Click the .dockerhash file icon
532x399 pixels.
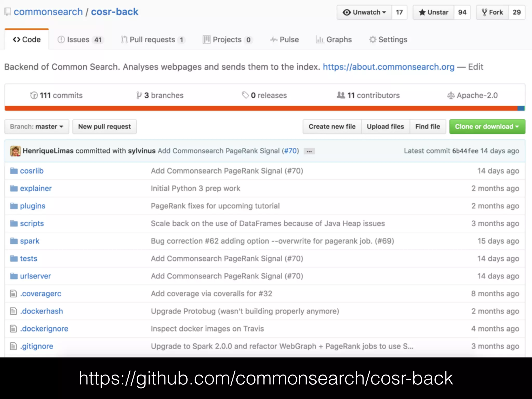[13, 311]
